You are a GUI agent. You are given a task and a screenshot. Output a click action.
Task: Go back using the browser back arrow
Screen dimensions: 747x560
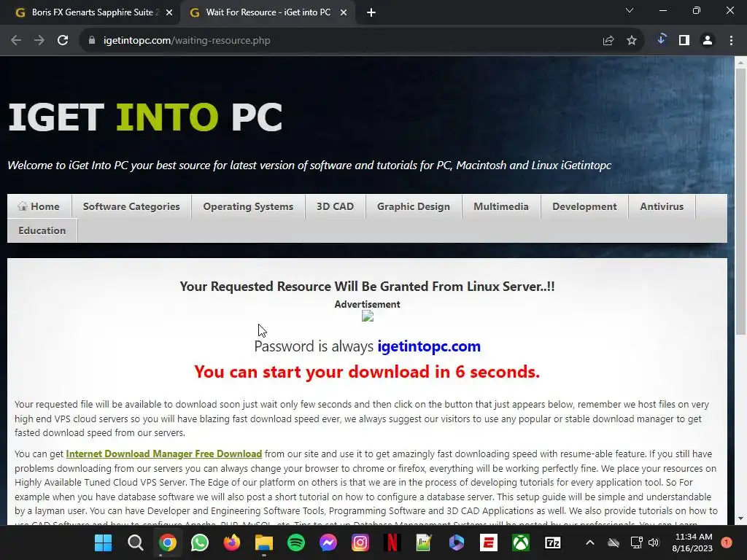click(16, 41)
